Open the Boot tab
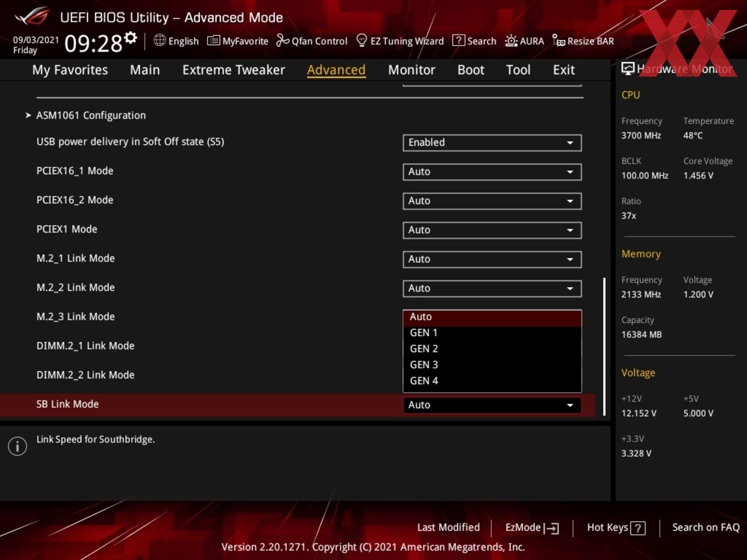 tap(471, 70)
